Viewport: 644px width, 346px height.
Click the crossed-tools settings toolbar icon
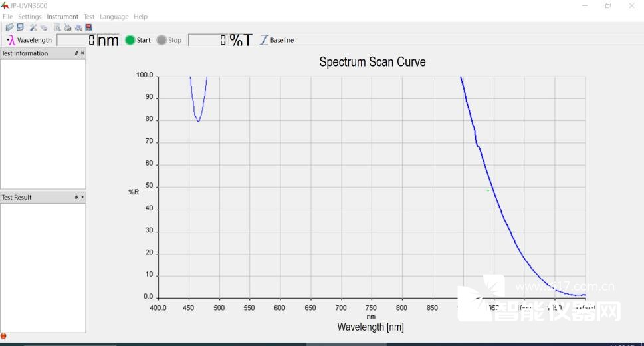pos(33,27)
